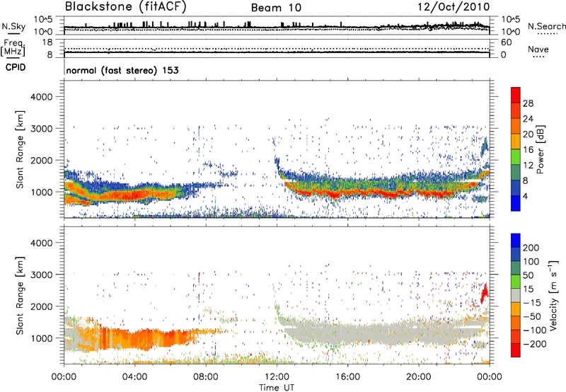Screen dimensions: 566x392
Task: Click the "-15" velocity colorbar tick
Action: click(532, 303)
